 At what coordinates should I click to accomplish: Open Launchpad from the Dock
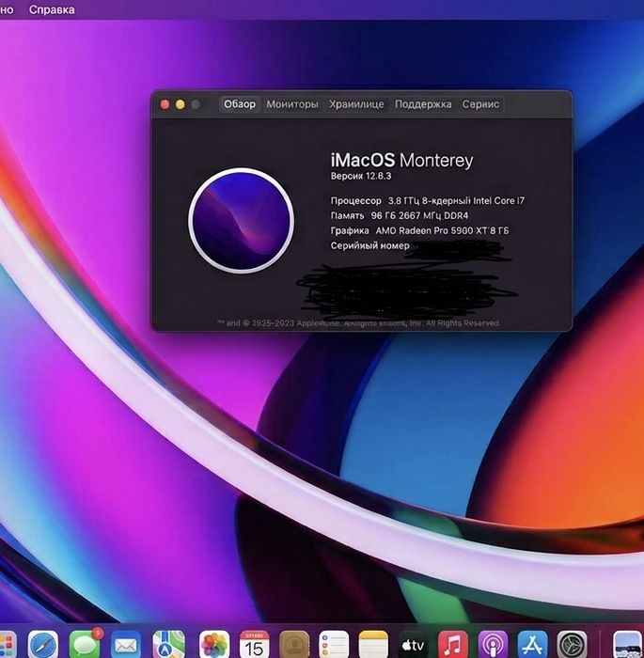(x=8, y=645)
